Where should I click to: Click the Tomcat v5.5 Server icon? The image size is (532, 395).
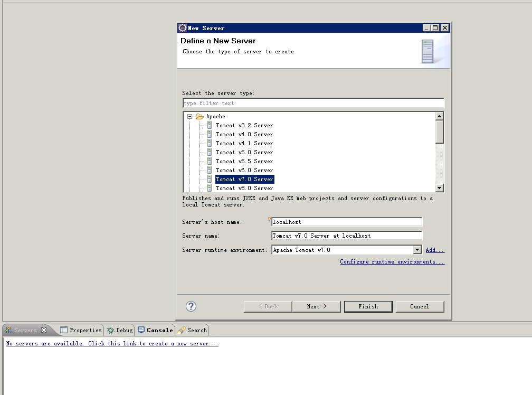(x=210, y=161)
